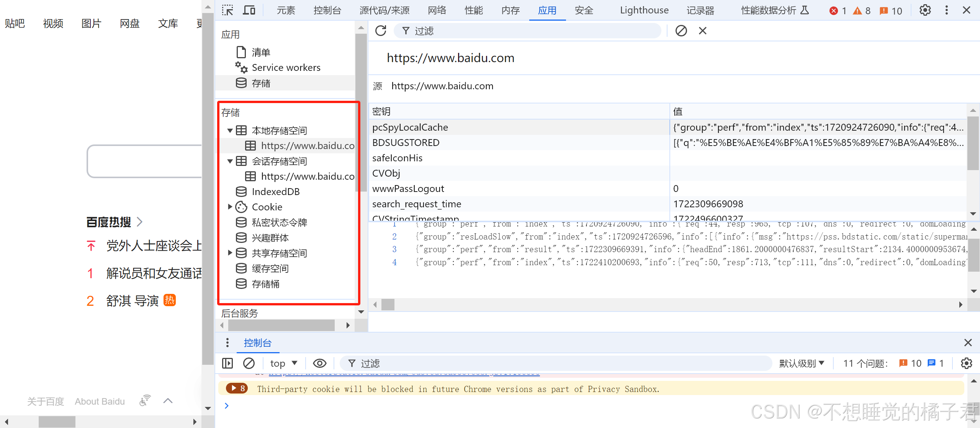Viewport: 980px width, 428px height.
Task: Click the 密钥 column header
Action: tap(519, 112)
